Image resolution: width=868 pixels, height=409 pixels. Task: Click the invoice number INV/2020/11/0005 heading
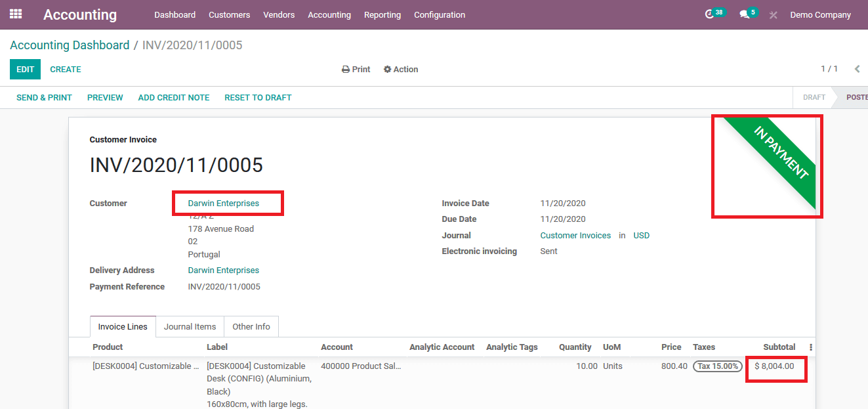[176, 165]
